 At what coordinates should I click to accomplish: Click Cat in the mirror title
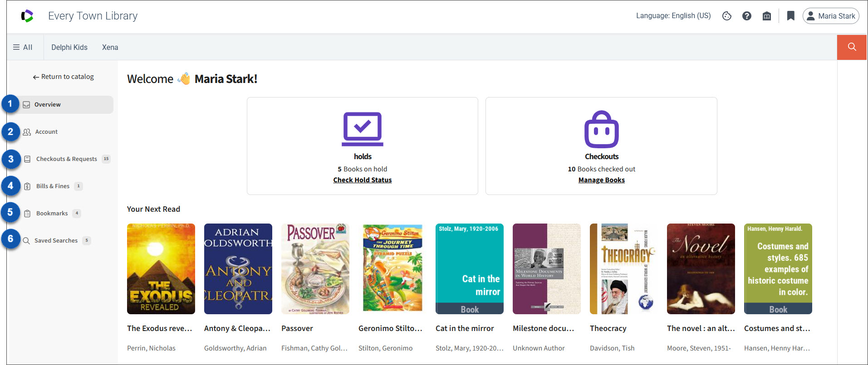point(465,328)
